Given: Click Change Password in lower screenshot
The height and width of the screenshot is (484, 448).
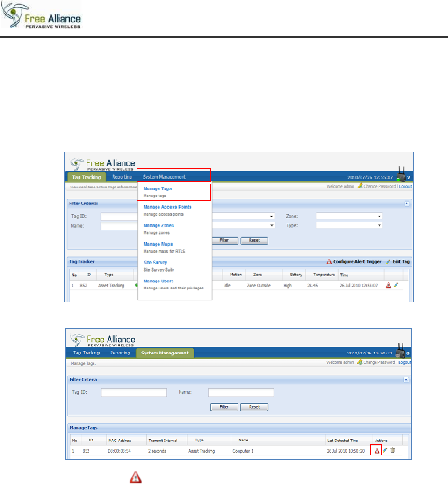Looking at the screenshot, I should click(379, 362).
